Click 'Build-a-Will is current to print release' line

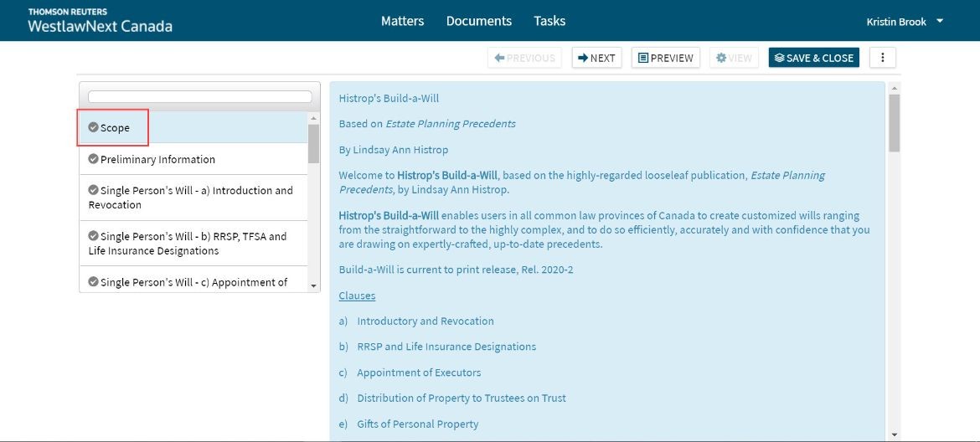(x=456, y=270)
